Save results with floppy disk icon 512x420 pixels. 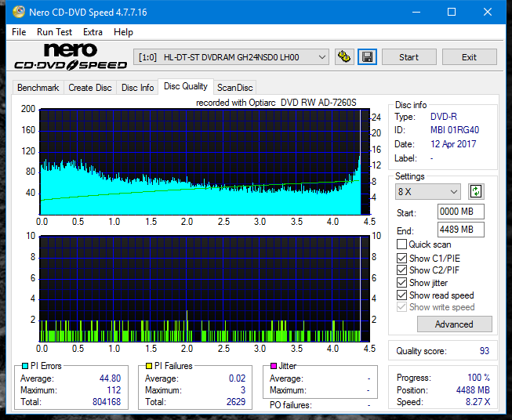[368, 57]
